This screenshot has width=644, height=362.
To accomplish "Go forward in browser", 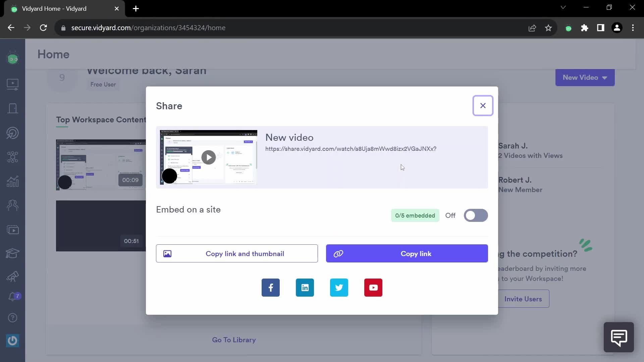I will [x=27, y=28].
